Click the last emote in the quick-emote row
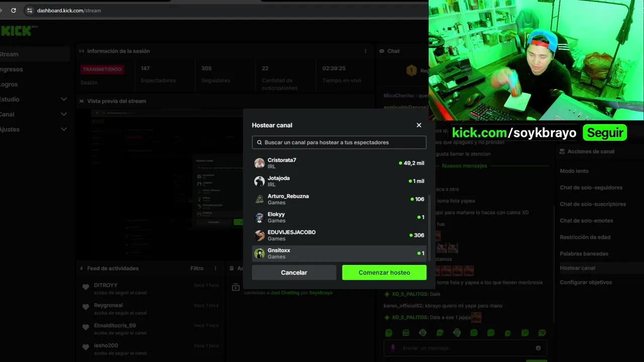This screenshot has height=362, width=644. (x=542, y=333)
